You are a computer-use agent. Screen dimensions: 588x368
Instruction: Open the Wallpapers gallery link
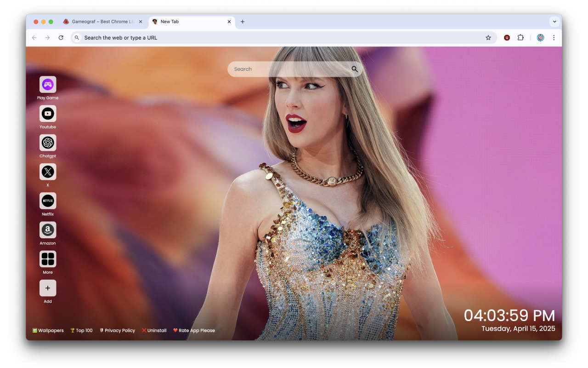coord(48,330)
